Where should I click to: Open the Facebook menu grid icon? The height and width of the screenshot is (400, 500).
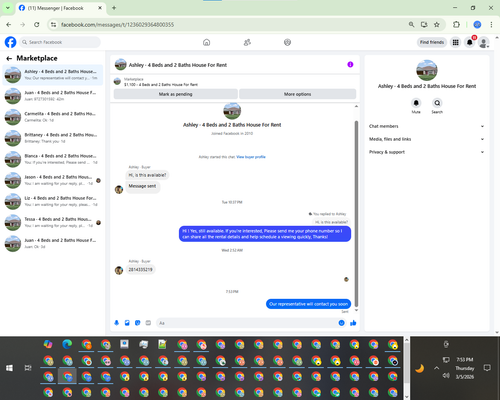455,42
